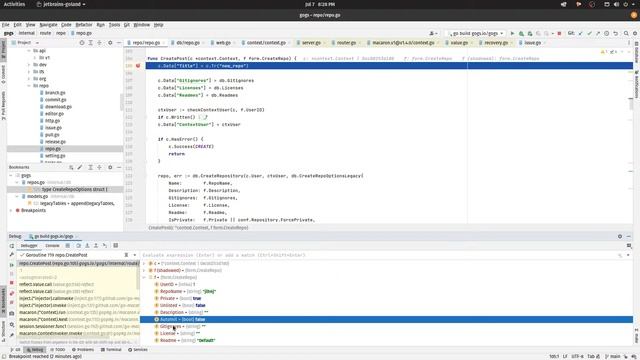Collapse models.go node in Bookmarks

(x=17, y=197)
